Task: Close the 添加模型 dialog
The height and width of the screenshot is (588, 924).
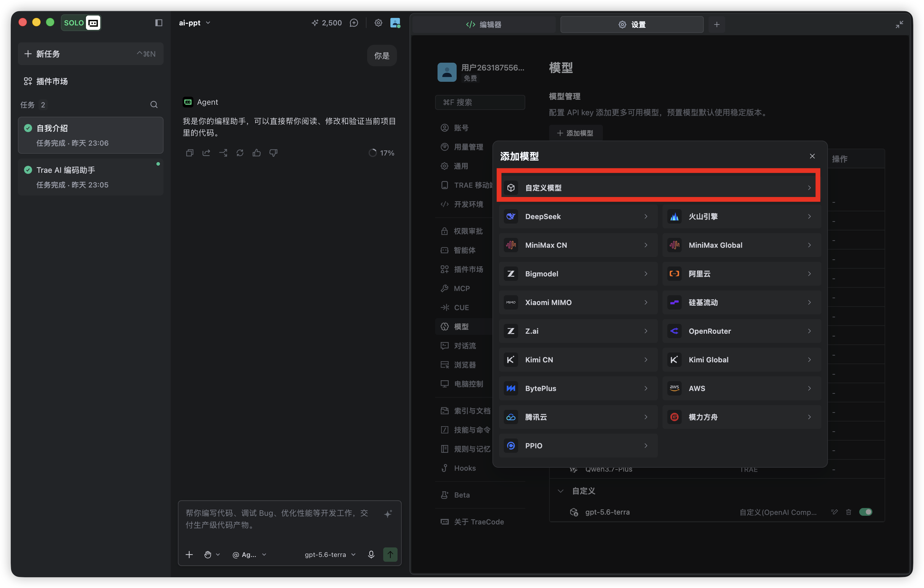Action: point(812,156)
